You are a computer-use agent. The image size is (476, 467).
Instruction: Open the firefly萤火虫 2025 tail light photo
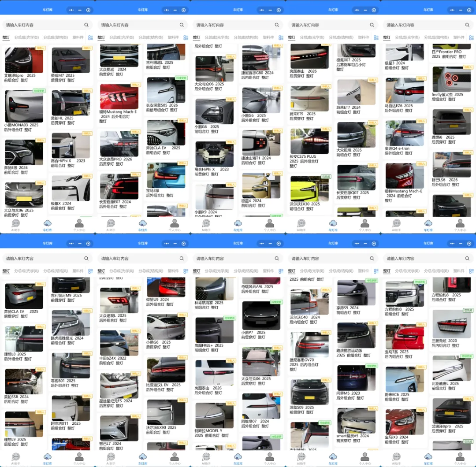pos(452,79)
